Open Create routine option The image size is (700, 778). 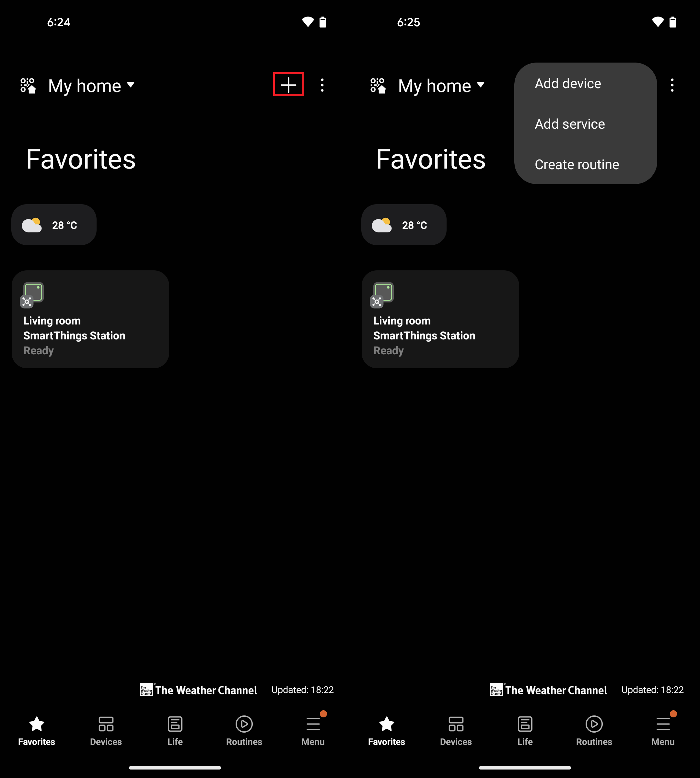point(577,164)
